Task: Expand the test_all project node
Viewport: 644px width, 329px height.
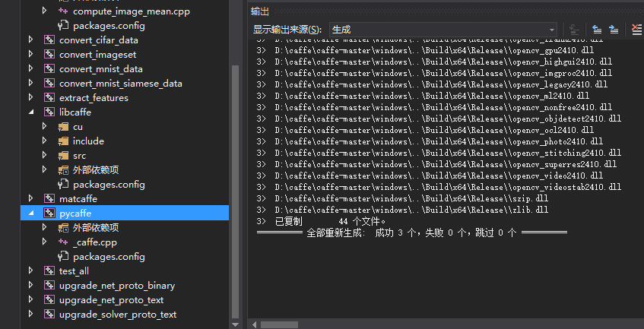Action: click(31, 270)
